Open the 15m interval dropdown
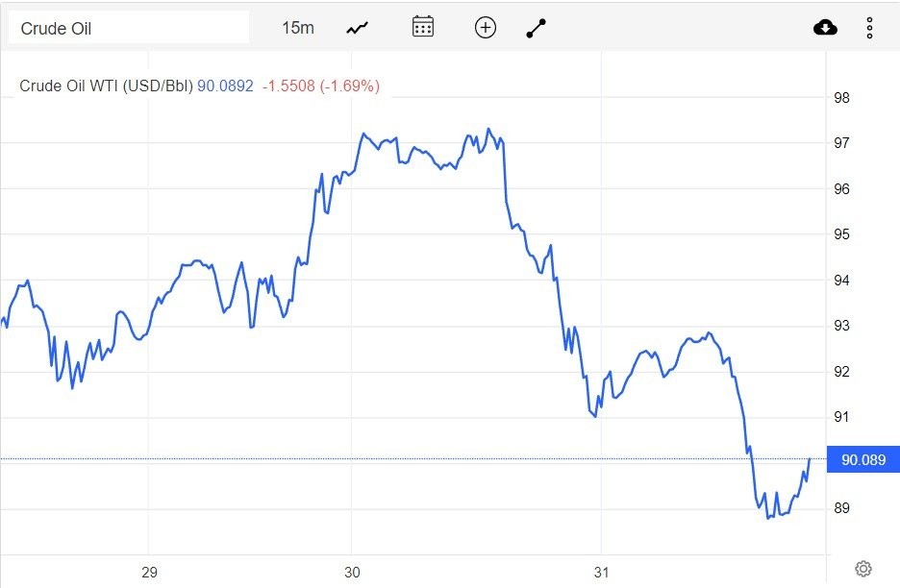Screen dimensions: 900x588 [297, 28]
